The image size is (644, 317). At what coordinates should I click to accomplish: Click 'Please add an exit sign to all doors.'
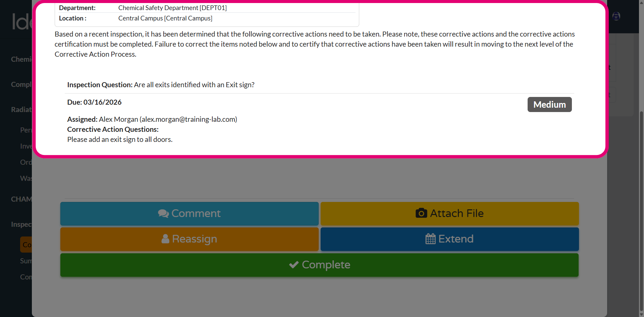point(120,140)
